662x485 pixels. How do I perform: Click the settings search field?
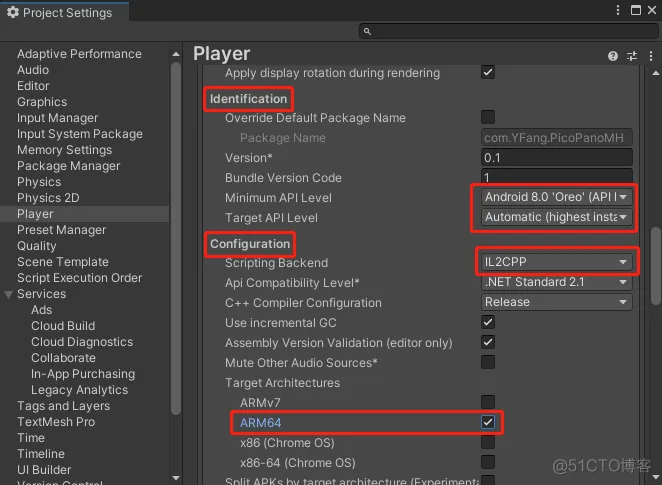[x=508, y=31]
